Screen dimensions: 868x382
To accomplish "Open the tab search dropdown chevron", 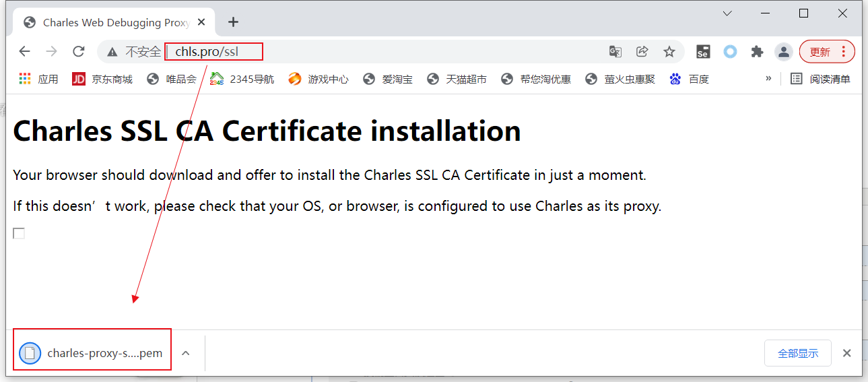I will tap(727, 13).
